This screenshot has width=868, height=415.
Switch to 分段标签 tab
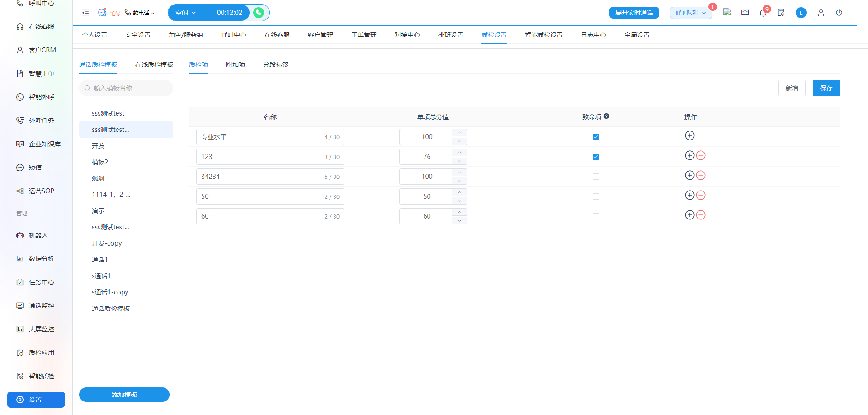point(276,65)
